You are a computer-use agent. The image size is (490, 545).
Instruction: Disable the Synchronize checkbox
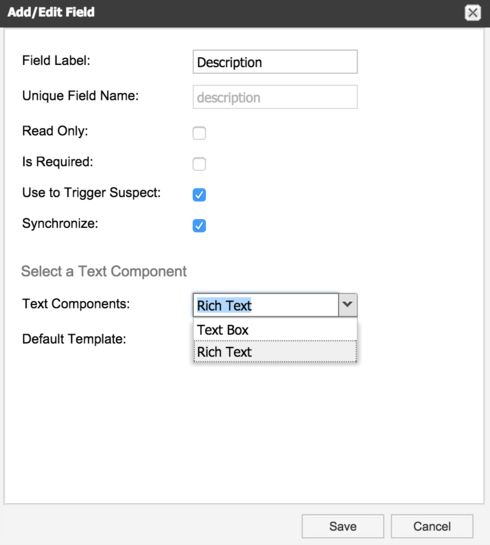tap(199, 225)
